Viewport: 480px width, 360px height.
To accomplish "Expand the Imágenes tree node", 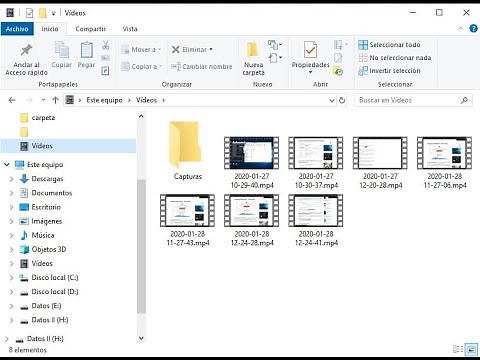I will [11, 221].
